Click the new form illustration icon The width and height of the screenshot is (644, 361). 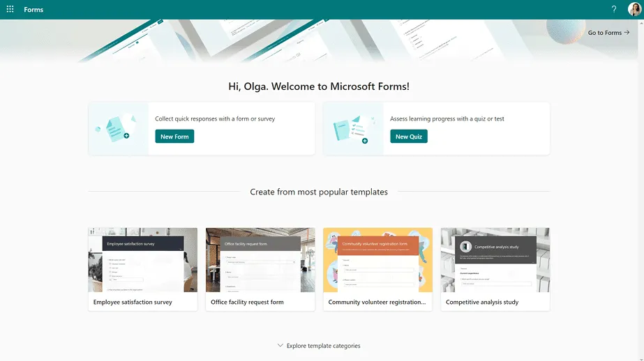tap(119, 128)
